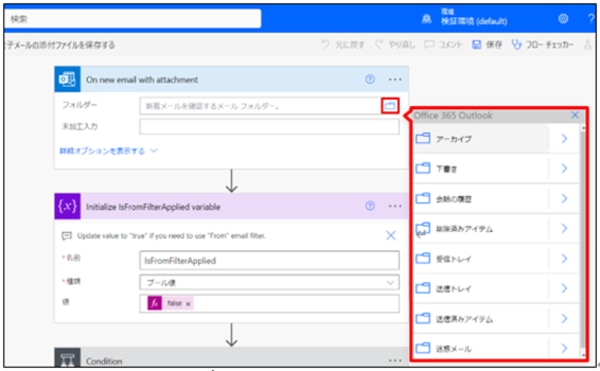Click the folder picker icon beside フォルダー field
This screenshot has height=371, width=600.
(x=390, y=106)
